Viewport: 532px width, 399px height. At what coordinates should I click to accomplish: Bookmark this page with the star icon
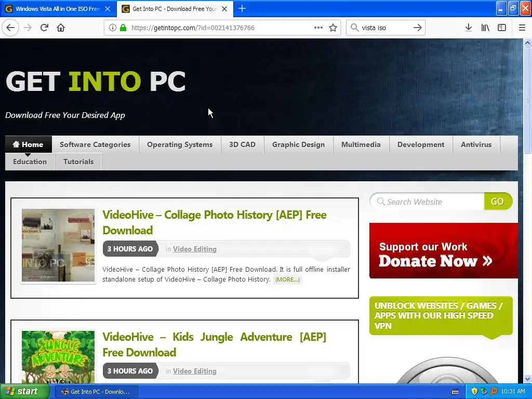tap(333, 28)
